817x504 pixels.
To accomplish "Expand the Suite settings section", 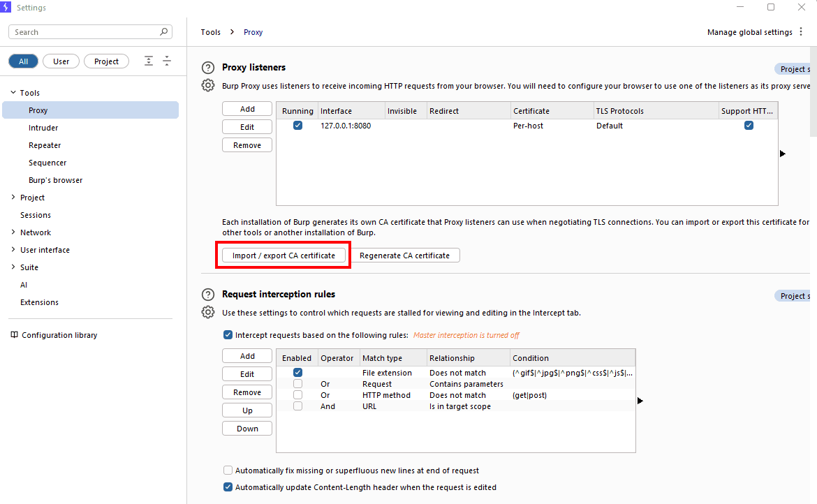I will (x=13, y=267).
